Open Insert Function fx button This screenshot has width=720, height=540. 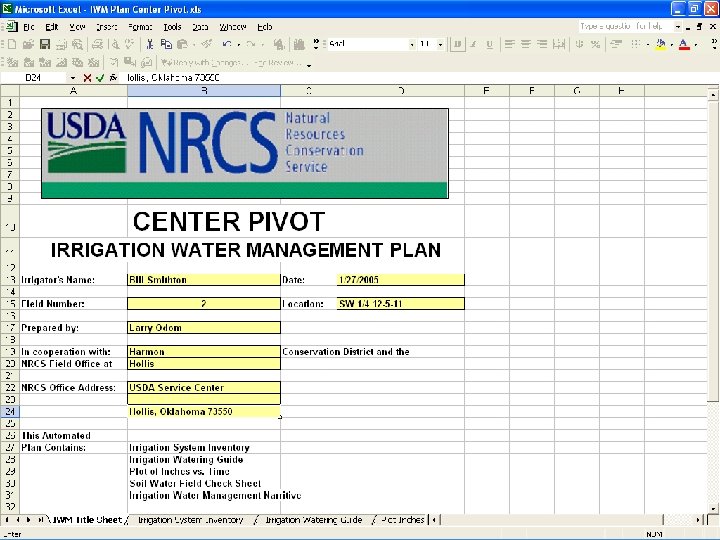(113, 78)
